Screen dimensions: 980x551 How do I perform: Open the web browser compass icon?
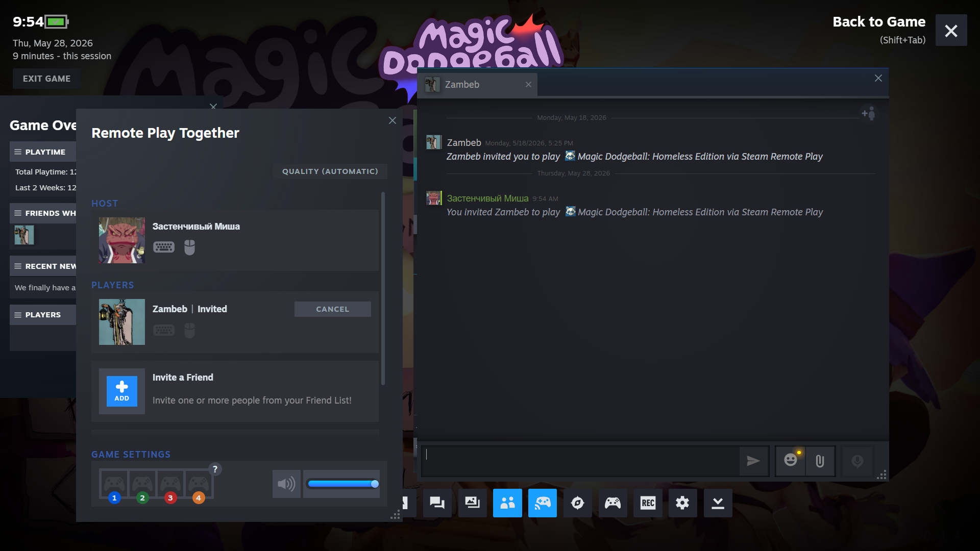point(578,503)
